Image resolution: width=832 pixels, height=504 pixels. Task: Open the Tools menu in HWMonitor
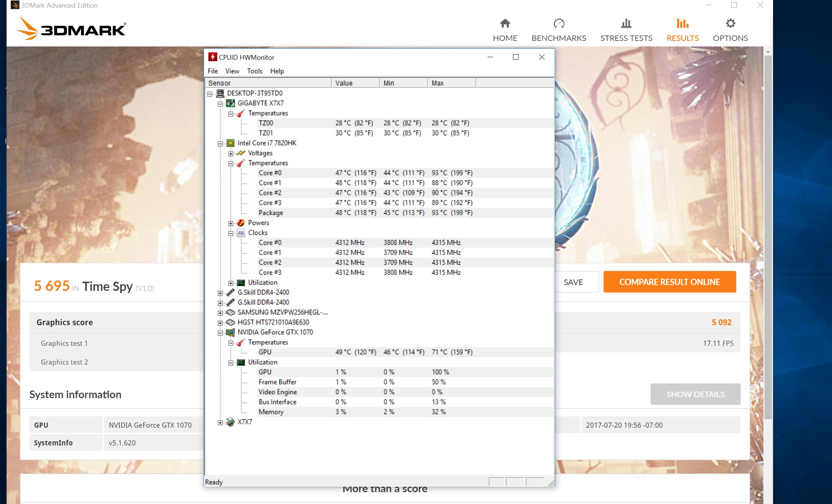[x=255, y=71]
